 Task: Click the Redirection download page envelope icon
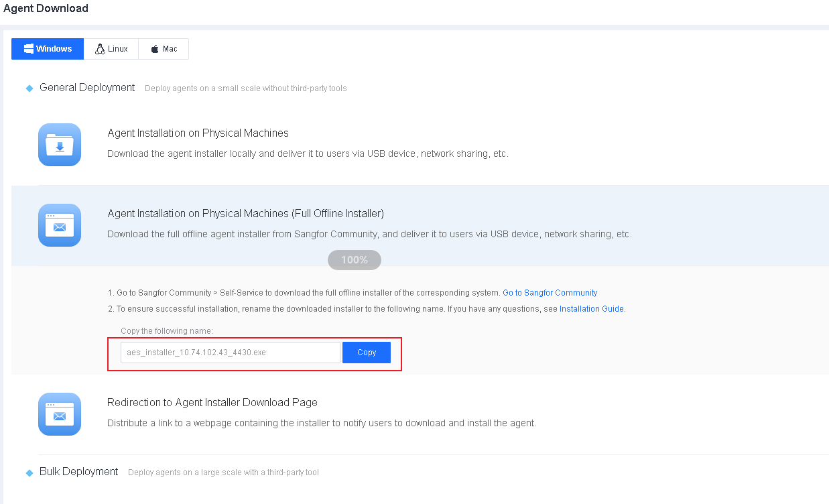tap(60, 414)
